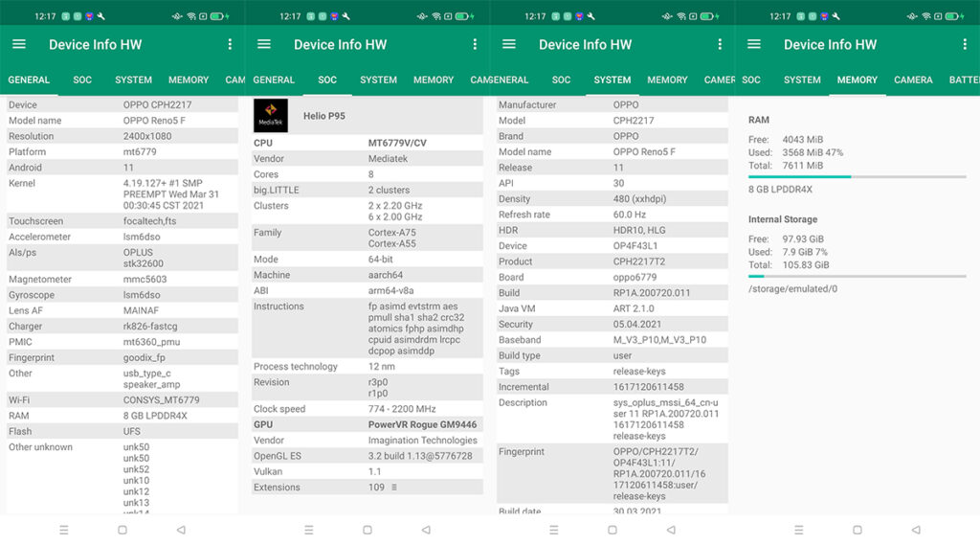980x545 pixels.
Task: Tap the 'MT6779V/CV' CPU value
Action: tap(397, 143)
